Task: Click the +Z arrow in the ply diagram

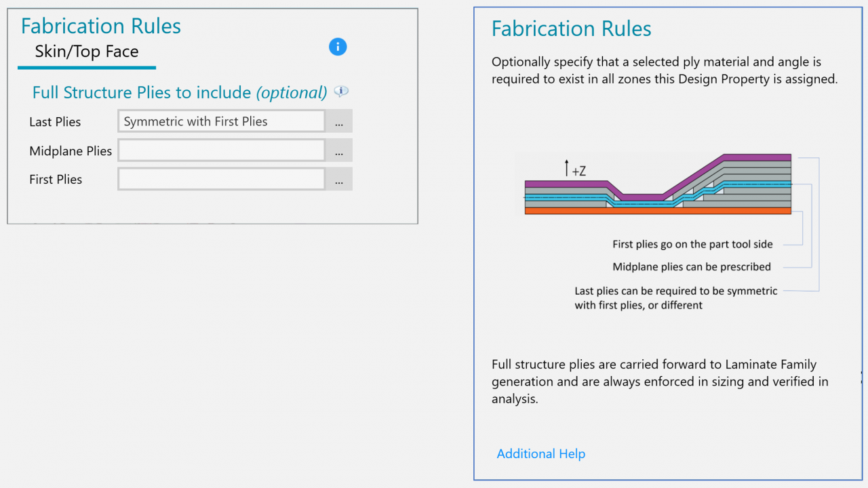Action: click(x=567, y=168)
